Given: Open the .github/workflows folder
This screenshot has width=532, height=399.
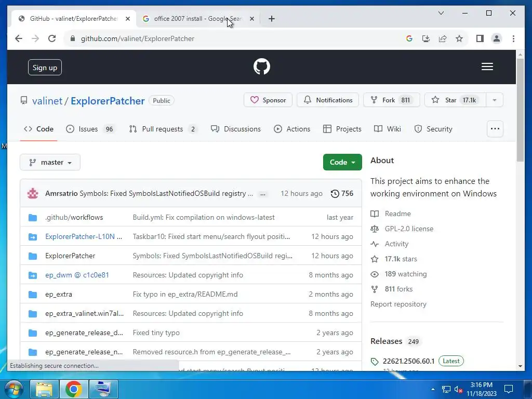Looking at the screenshot, I should pyautogui.click(x=74, y=218).
